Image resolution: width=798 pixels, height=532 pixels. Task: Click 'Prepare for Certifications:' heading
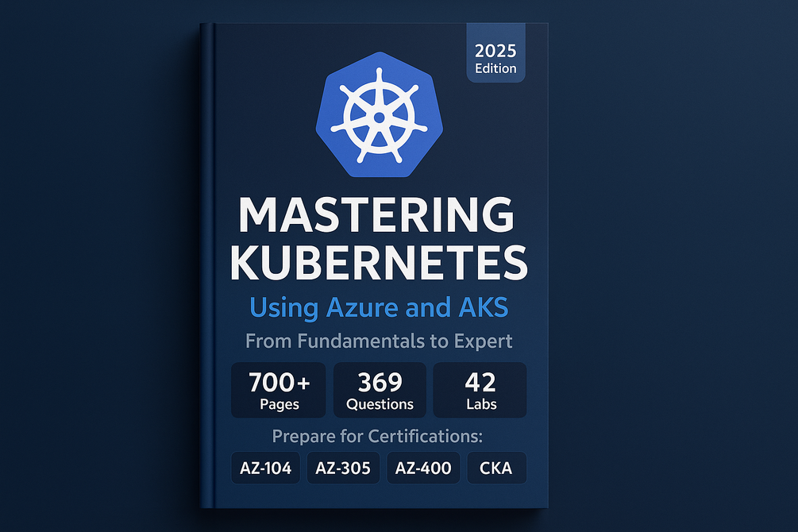point(377,436)
